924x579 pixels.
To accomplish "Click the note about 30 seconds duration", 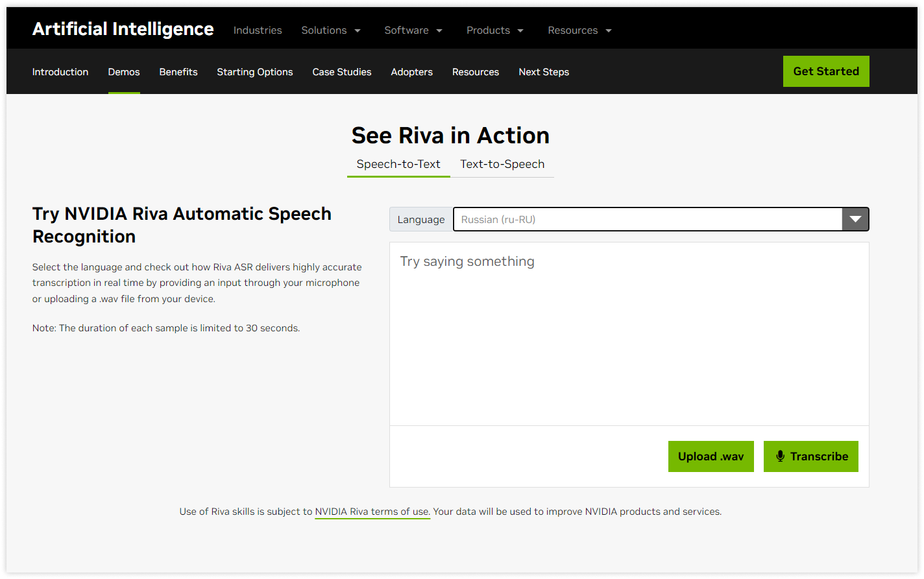I will coord(166,328).
